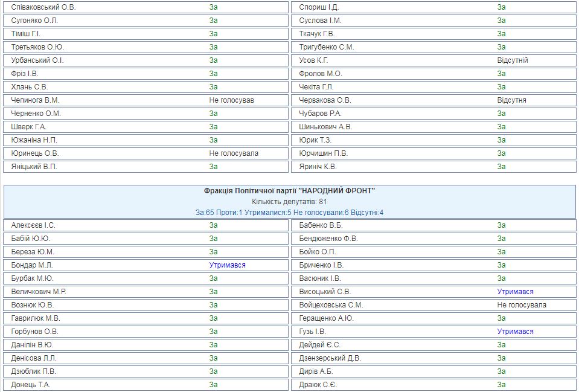Click the deputy count line Кількість депутатів: 81

(x=289, y=202)
